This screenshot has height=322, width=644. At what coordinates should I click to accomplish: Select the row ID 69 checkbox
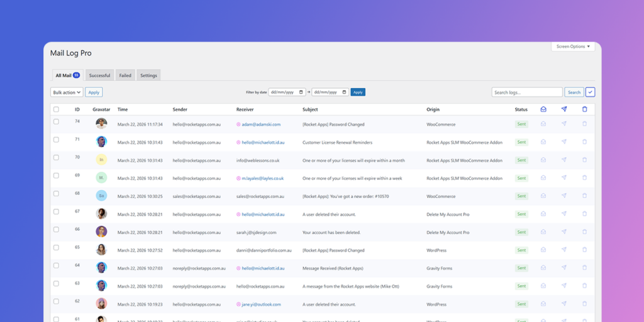pyautogui.click(x=56, y=176)
